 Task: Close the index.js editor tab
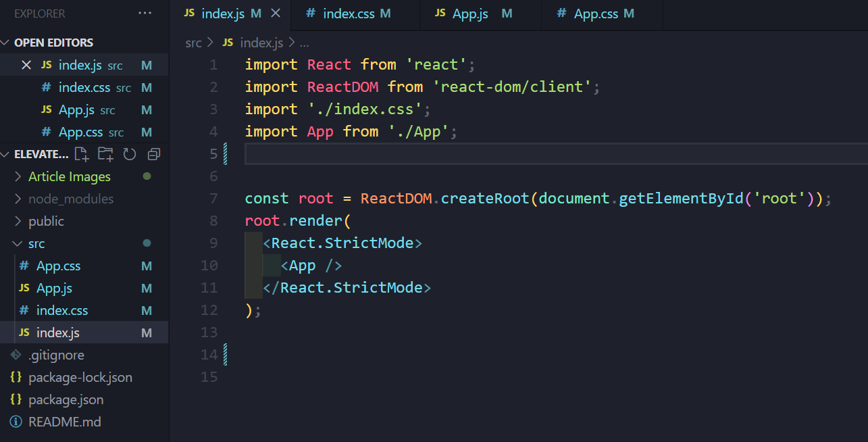tap(276, 14)
